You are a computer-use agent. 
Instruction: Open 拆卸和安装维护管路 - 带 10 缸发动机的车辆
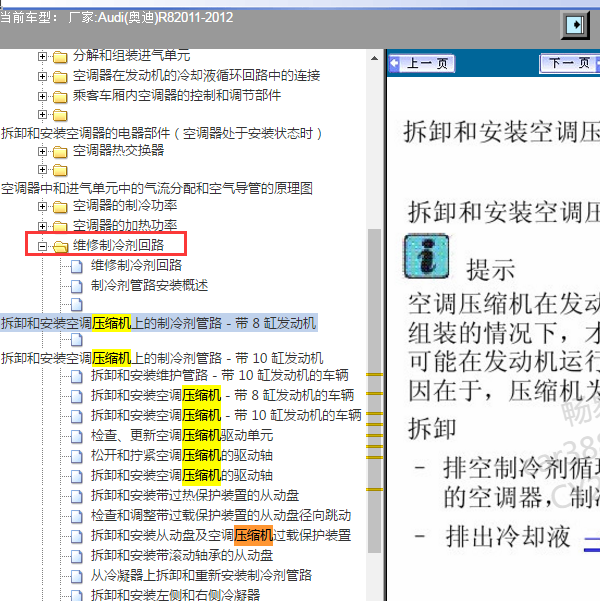tap(220, 375)
